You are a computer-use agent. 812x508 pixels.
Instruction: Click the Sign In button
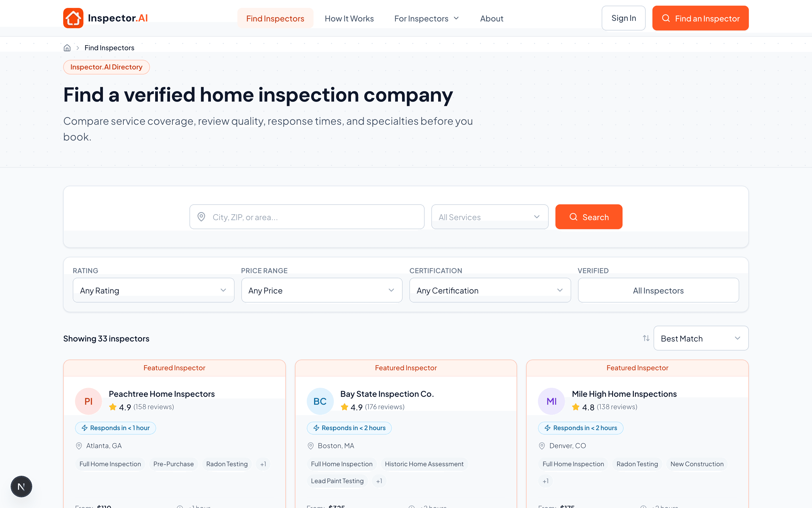(x=623, y=18)
